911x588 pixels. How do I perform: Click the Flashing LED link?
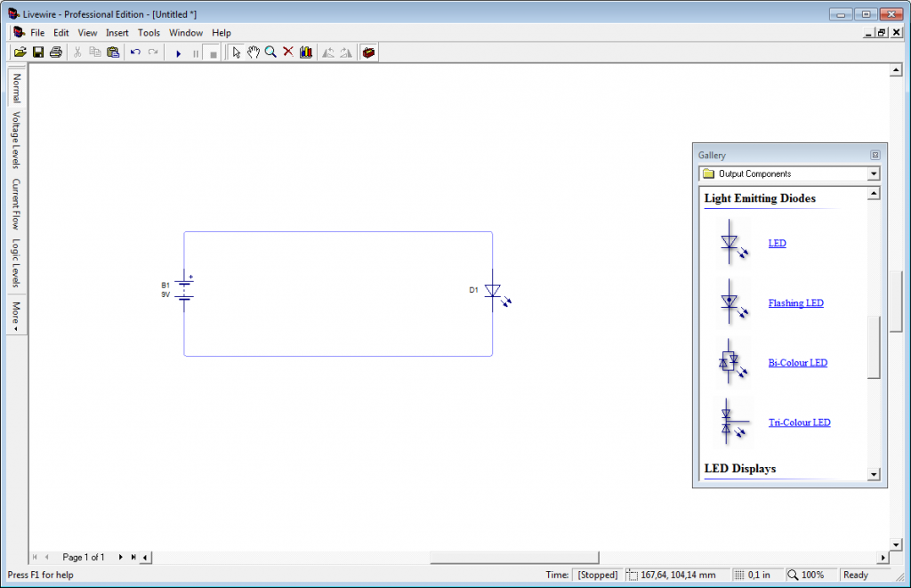click(x=795, y=302)
